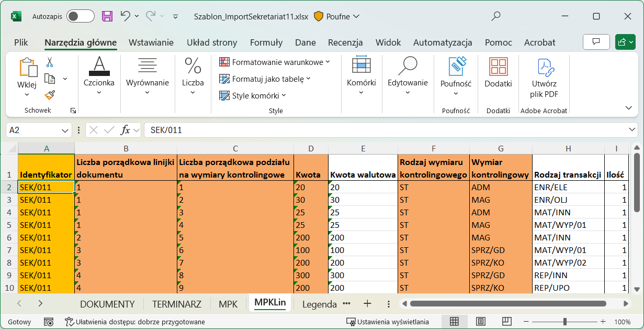Open the Dodatki add-ins icon
The width and height of the screenshot is (644, 329).
pyautogui.click(x=498, y=73)
